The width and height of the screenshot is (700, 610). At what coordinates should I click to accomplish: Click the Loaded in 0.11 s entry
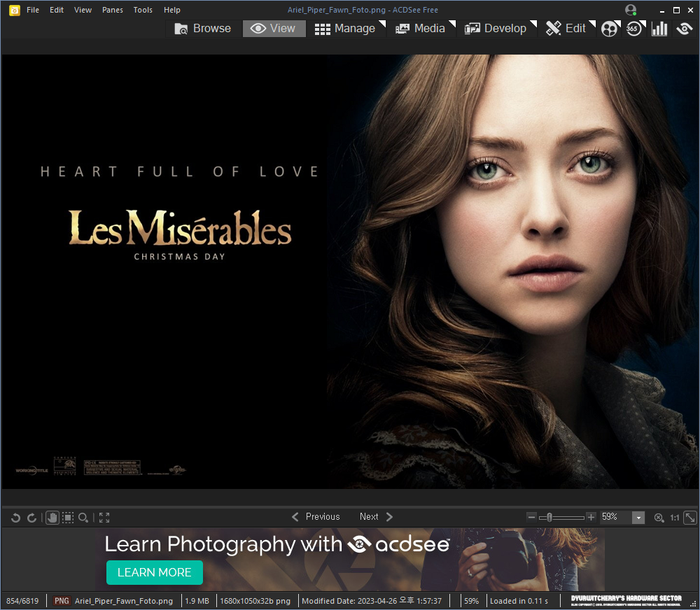pos(519,601)
